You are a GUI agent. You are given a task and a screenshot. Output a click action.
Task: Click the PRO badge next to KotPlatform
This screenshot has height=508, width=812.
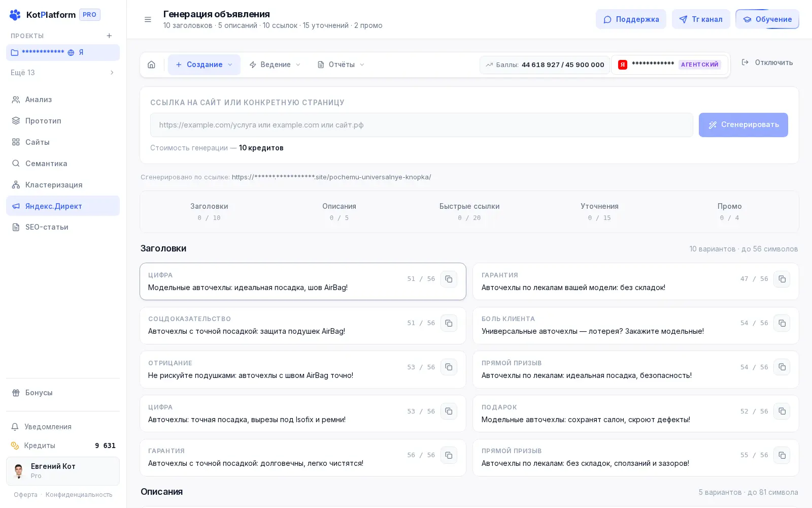(90, 15)
